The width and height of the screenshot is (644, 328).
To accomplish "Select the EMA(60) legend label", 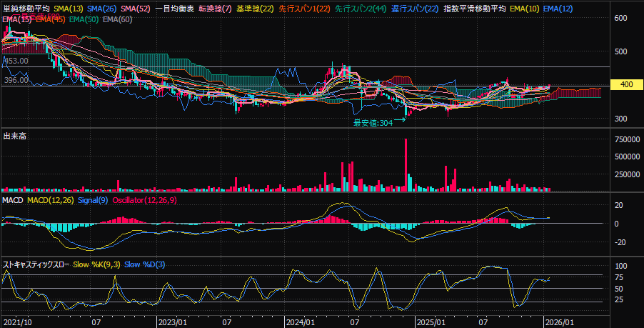I will 117,19.
